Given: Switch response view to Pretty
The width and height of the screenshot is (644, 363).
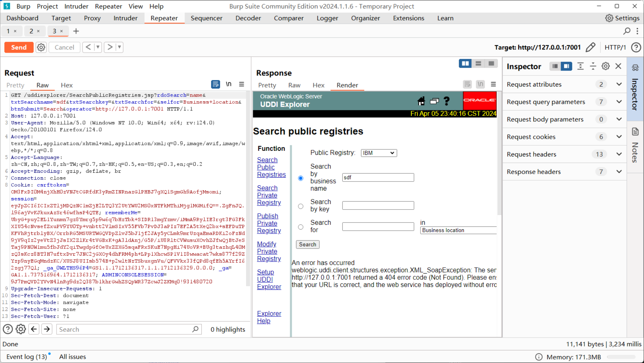Looking at the screenshot, I should pos(267,85).
